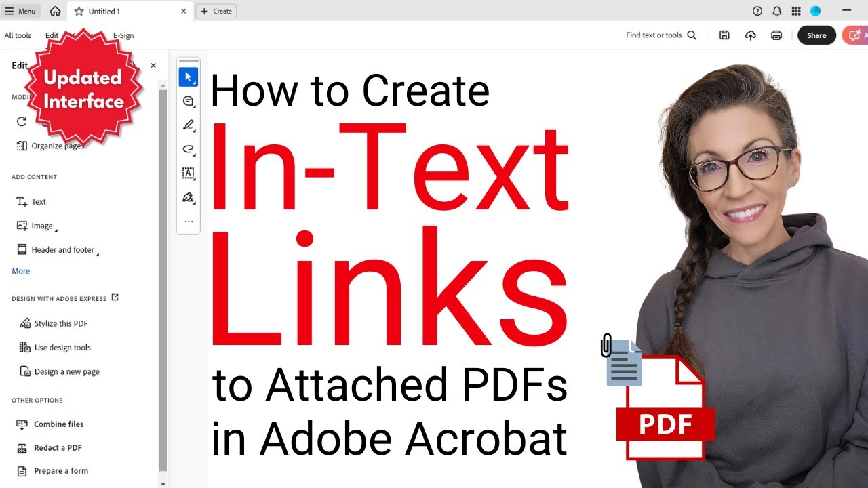
Task: Close the Untitled 1 tab
Action: (x=183, y=11)
